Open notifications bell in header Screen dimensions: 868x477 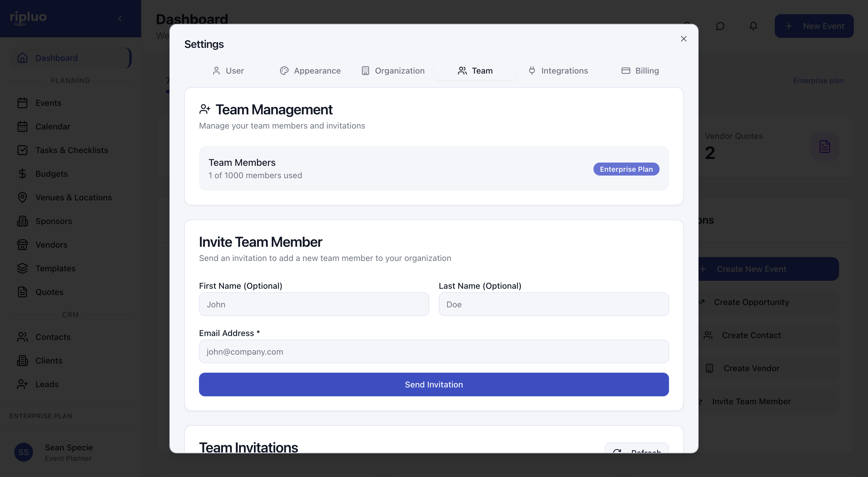(753, 26)
